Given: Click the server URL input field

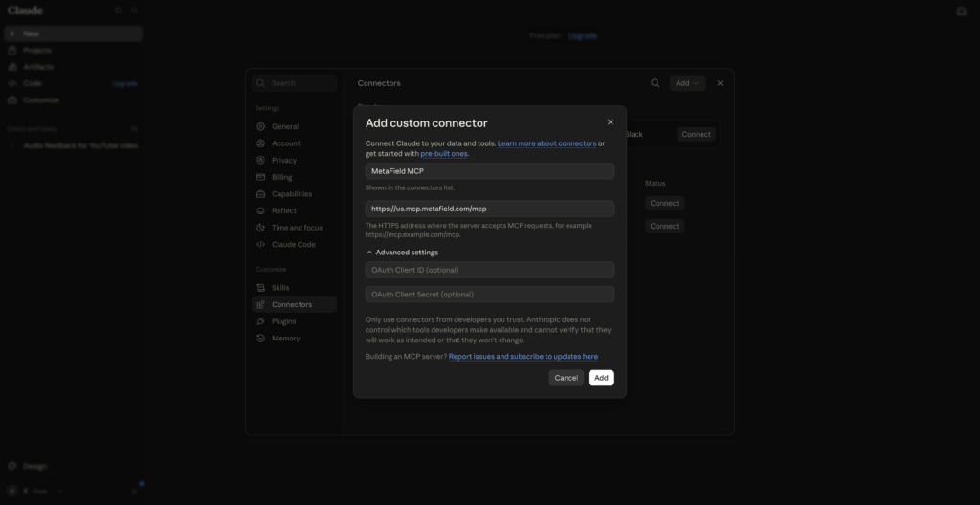Looking at the screenshot, I should click(x=489, y=209).
